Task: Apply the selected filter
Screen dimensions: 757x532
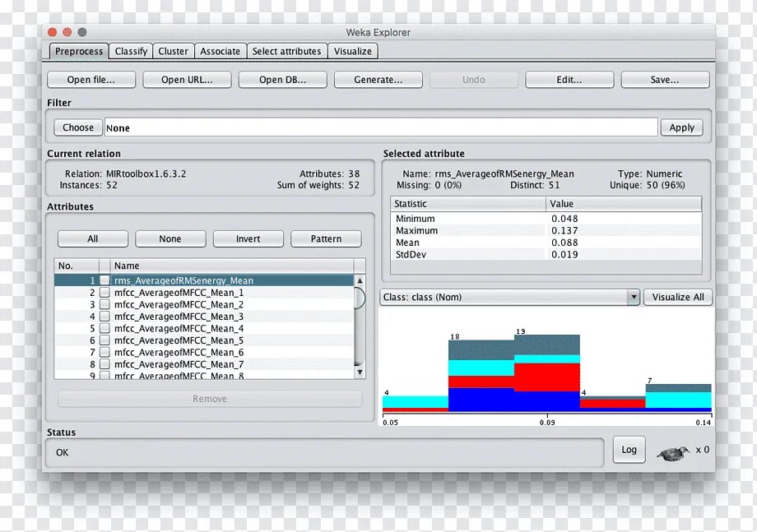Action: click(681, 127)
